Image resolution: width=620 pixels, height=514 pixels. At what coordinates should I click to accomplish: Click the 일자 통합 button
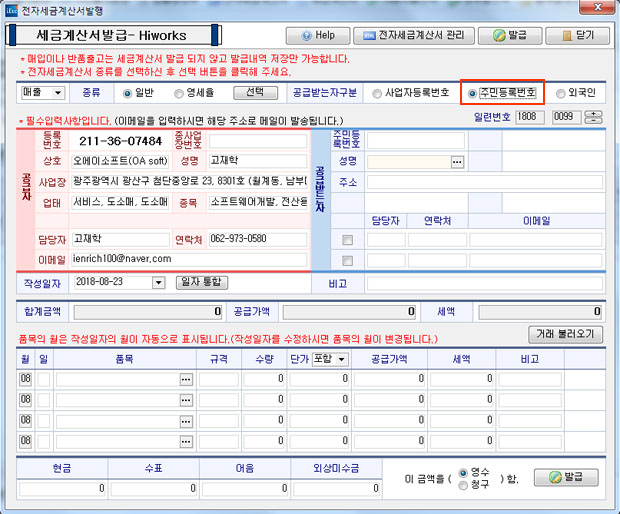pos(202,283)
